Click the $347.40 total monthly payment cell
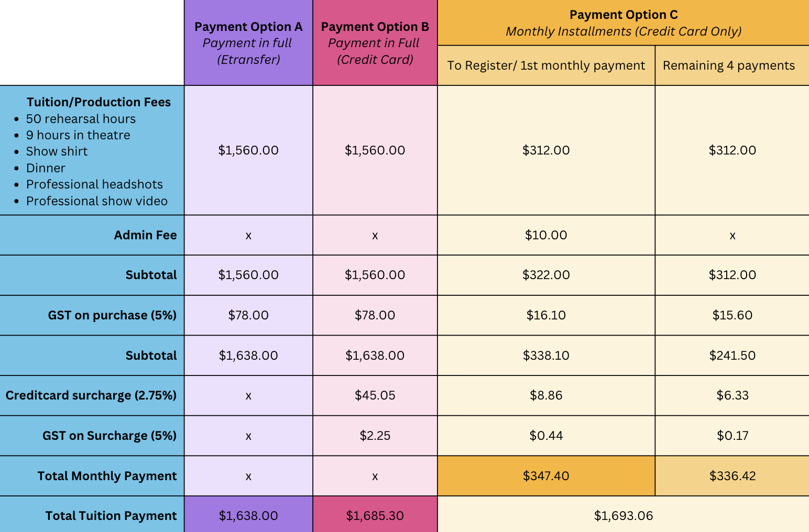Screen dimensions: 809x532 546,476
